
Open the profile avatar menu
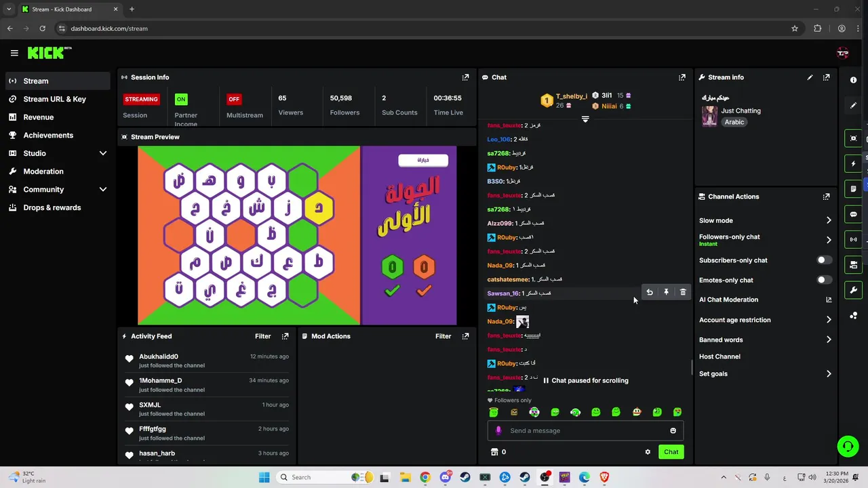pos(843,53)
